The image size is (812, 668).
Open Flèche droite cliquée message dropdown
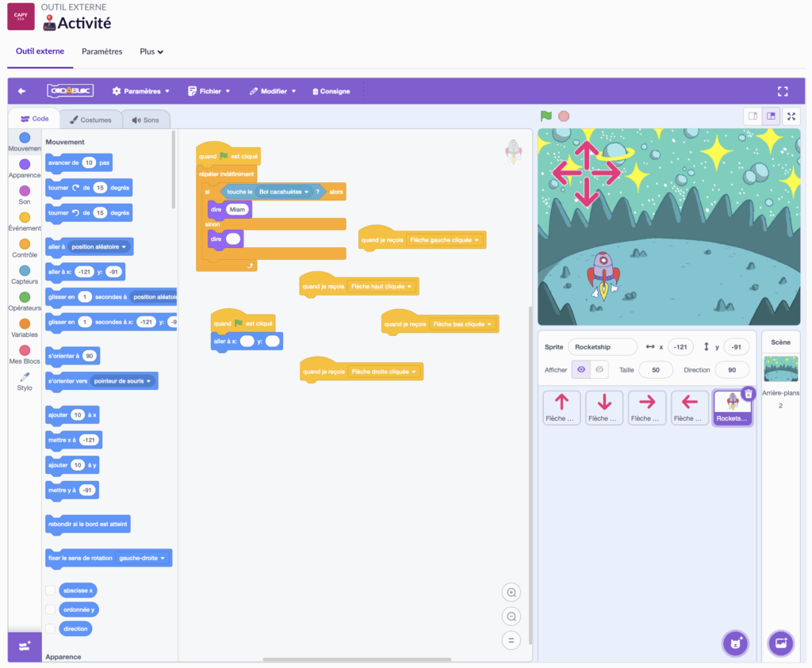point(384,372)
